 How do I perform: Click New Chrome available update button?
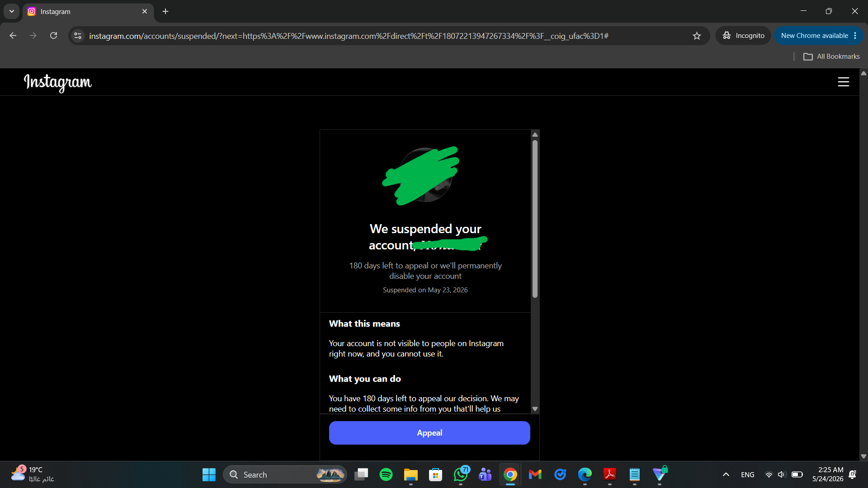(819, 36)
